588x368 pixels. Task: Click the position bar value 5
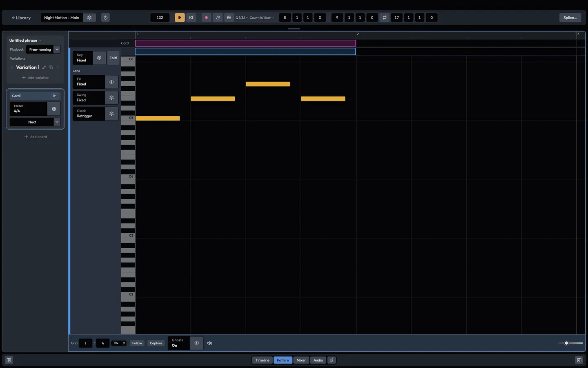pos(285,18)
